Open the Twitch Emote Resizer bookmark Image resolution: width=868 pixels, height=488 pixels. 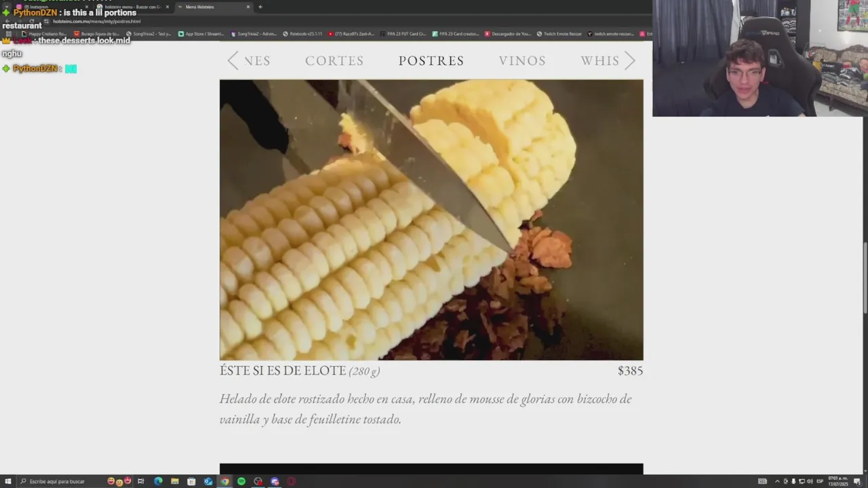[559, 33]
